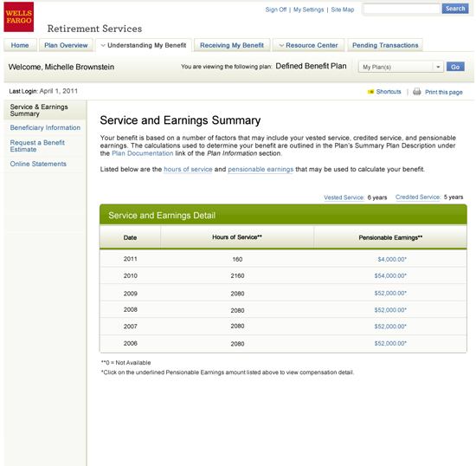Screen dimensions: 476x466
Task: Click the Defined Benefit Plan label
Action: tap(311, 66)
